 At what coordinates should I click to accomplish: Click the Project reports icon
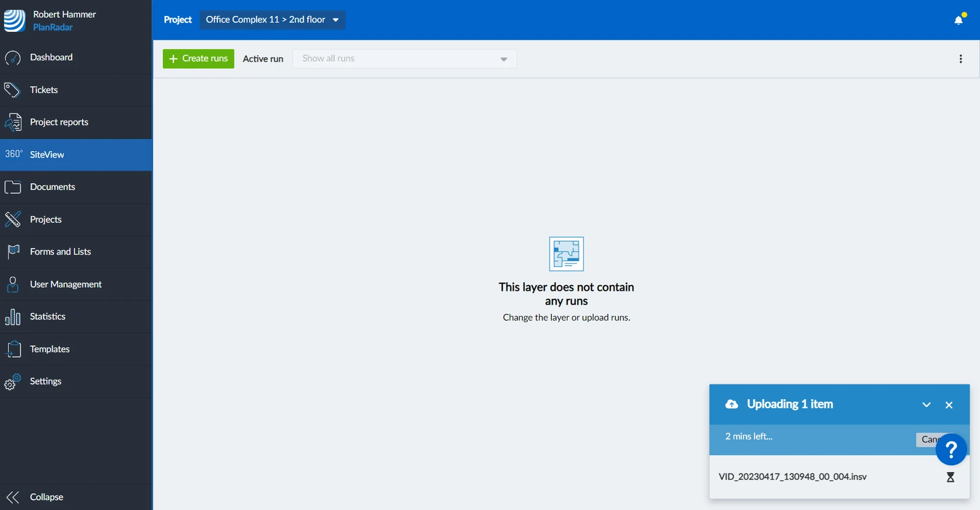tap(13, 122)
